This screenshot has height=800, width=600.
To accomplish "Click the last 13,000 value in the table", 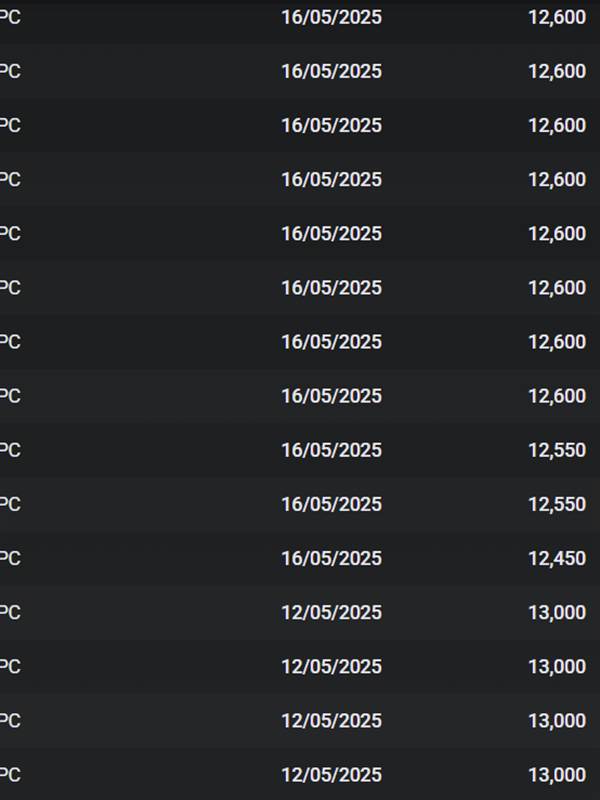I will (557, 774).
